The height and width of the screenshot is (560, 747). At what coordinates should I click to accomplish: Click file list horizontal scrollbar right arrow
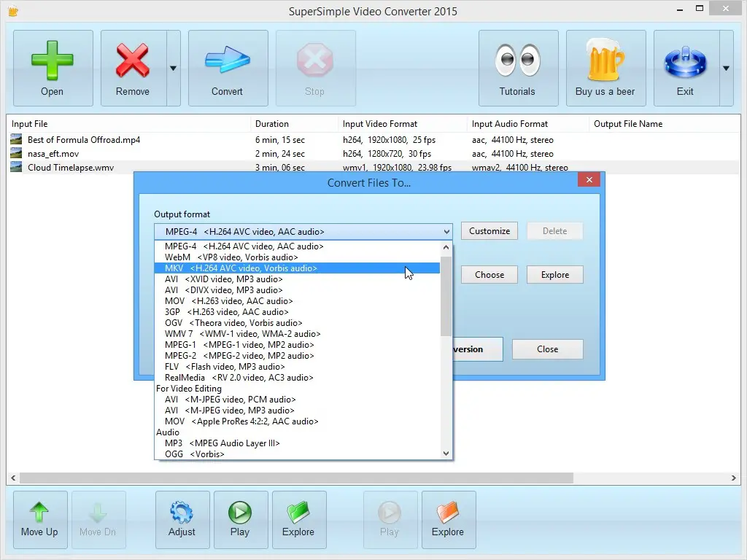coord(734,478)
